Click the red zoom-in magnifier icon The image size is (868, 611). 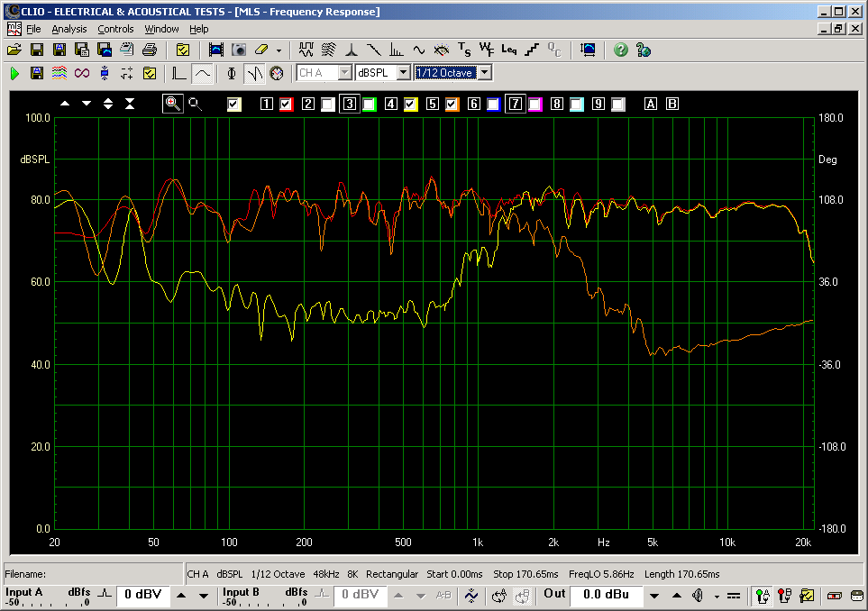tap(173, 104)
